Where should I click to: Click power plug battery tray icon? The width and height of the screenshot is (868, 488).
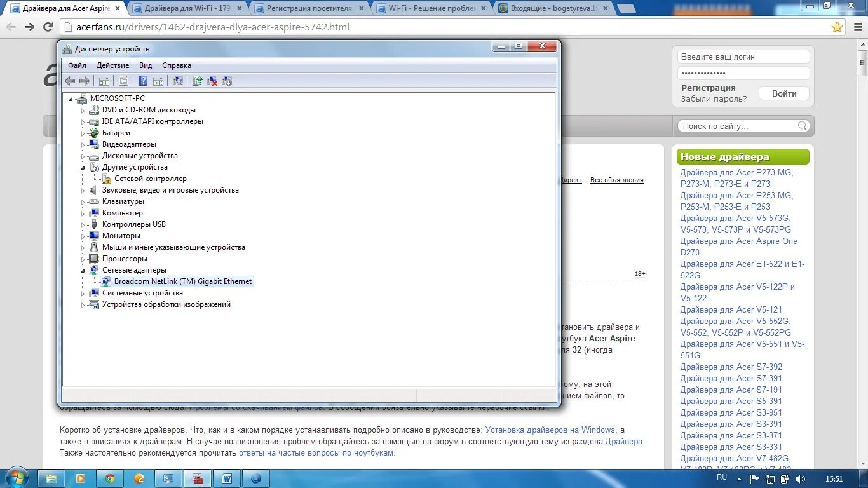(785, 478)
